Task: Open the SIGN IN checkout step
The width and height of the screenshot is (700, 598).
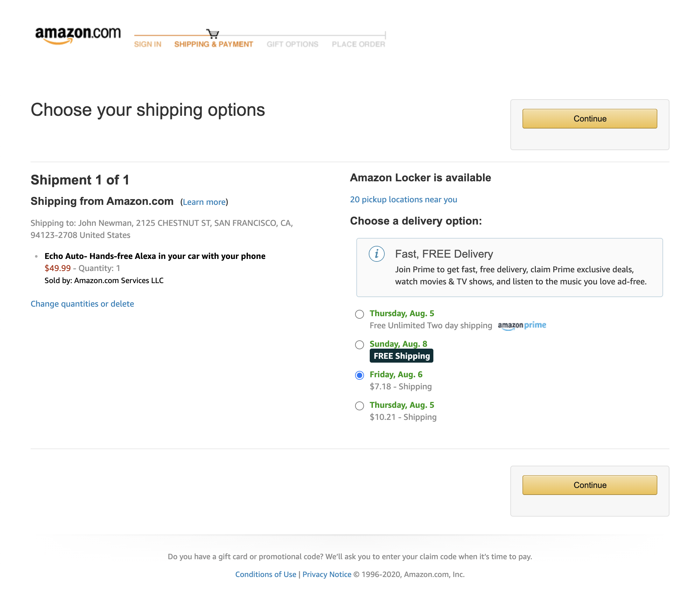Action: (148, 44)
